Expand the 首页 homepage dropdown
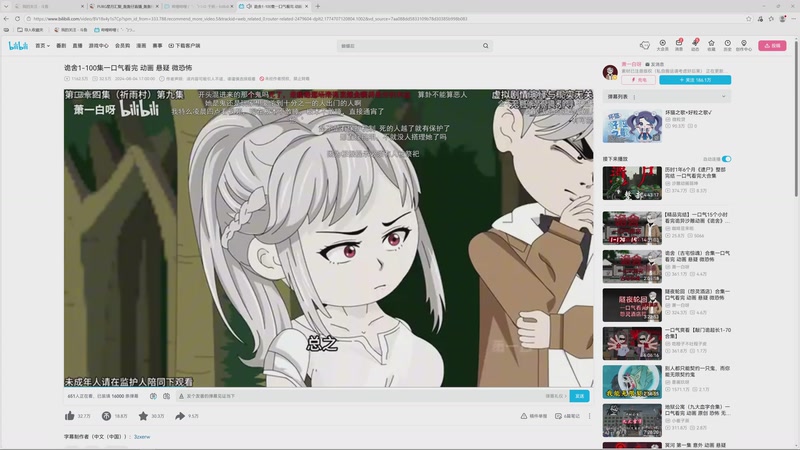The image size is (800, 450). tap(42, 46)
